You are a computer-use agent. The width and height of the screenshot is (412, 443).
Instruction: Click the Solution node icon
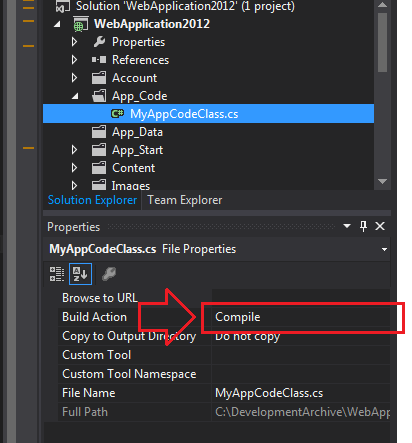pos(63,7)
